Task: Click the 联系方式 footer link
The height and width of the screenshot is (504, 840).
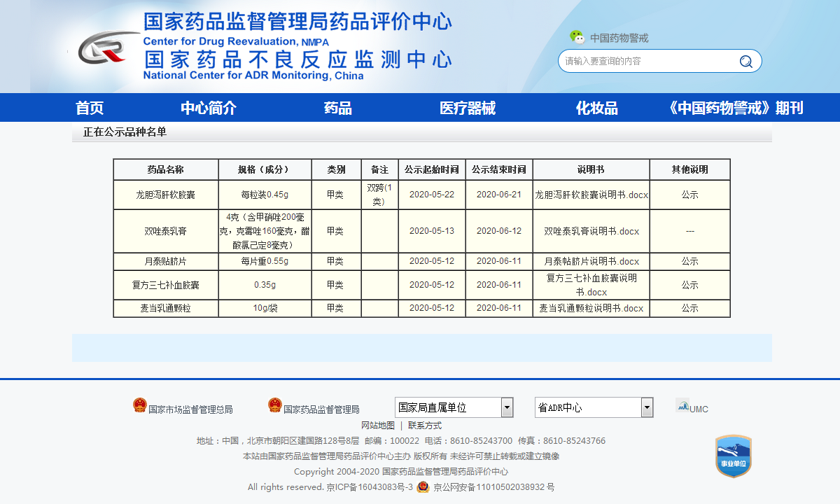Action: click(x=425, y=426)
